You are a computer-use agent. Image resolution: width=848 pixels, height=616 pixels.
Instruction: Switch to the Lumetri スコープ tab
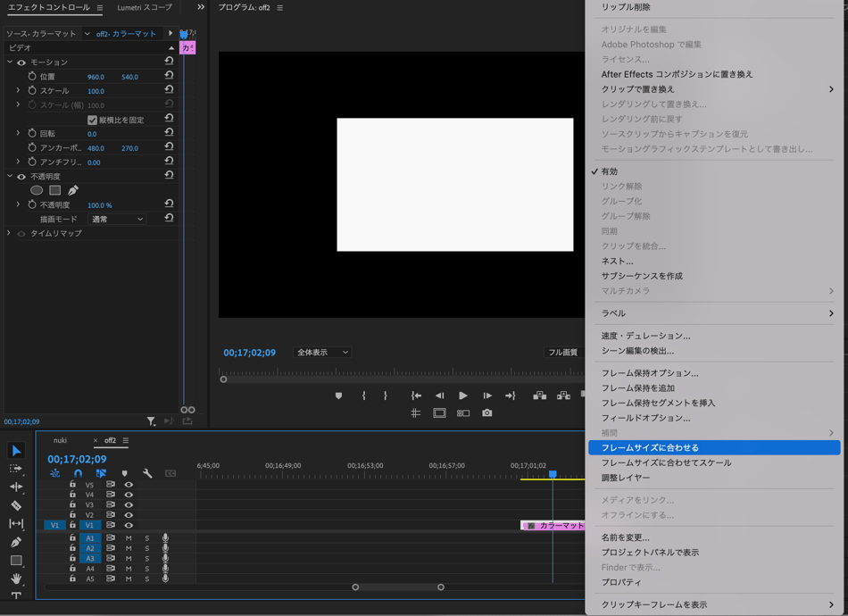tap(145, 8)
